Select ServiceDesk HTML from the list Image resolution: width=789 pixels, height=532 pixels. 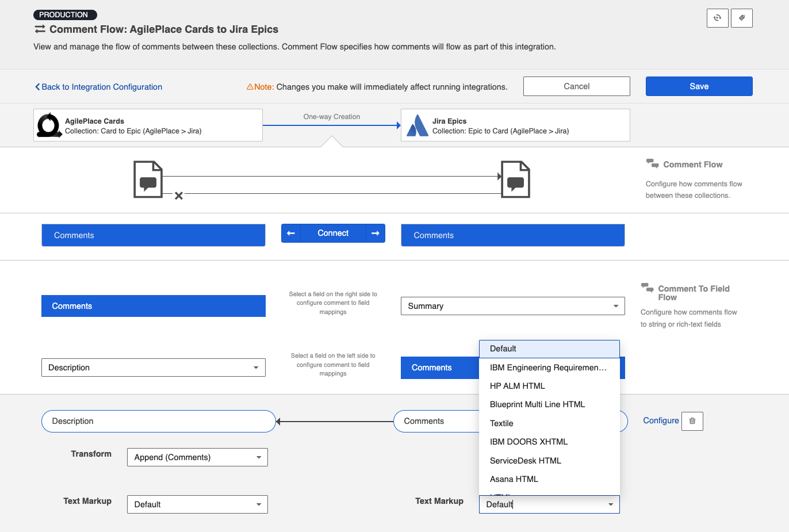[549, 461]
